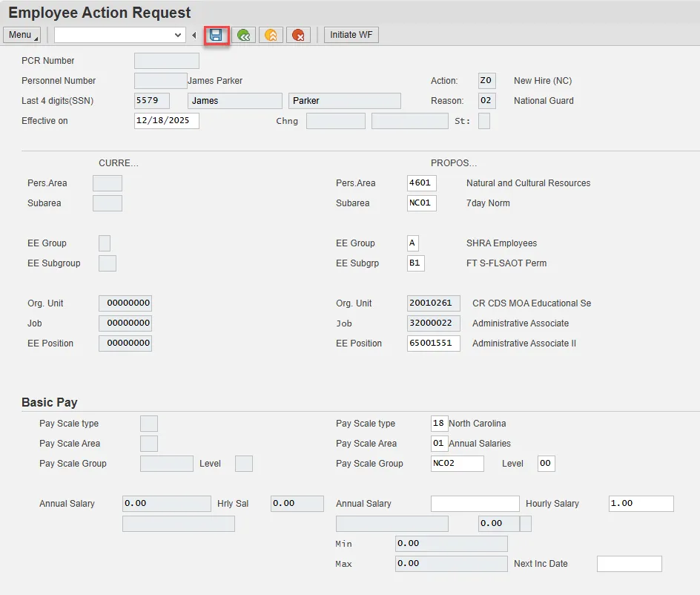Click the proposed Subarea field NC01
Viewport: 700px width, 595px height.
(x=421, y=203)
